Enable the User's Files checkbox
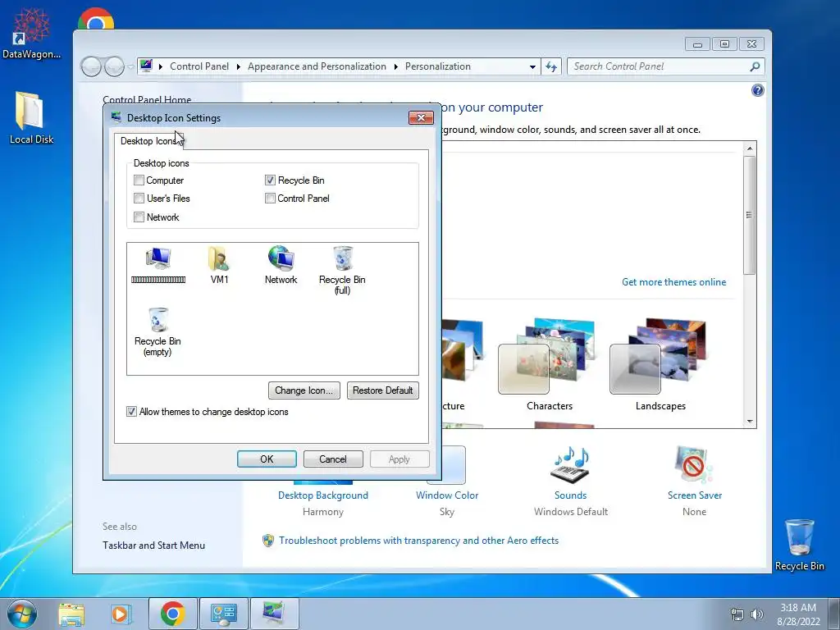Screen dimensions: 840x630 coord(139,199)
